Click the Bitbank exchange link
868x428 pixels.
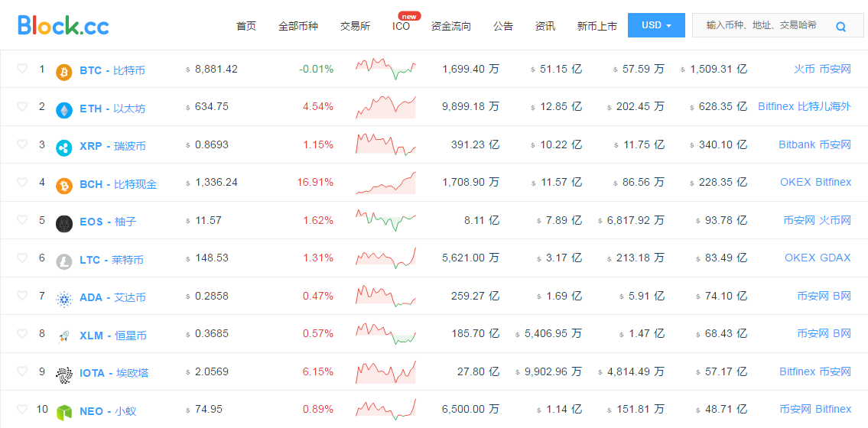[797, 144]
